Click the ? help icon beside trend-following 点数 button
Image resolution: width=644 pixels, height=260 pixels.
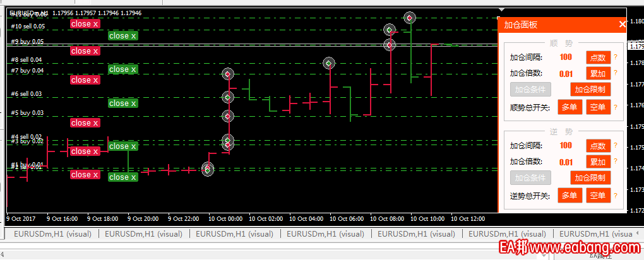point(615,57)
